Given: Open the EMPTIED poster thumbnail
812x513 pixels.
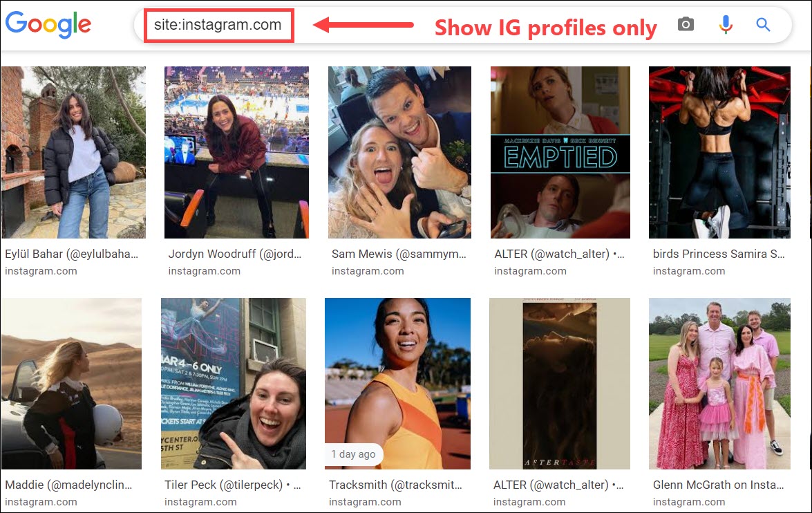Looking at the screenshot, I should pos(560,152).
